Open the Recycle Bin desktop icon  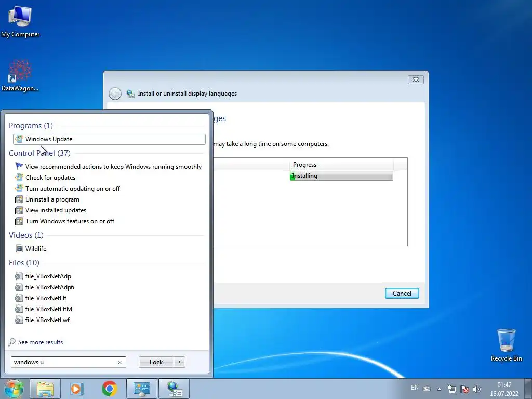(x=506, y=345)
